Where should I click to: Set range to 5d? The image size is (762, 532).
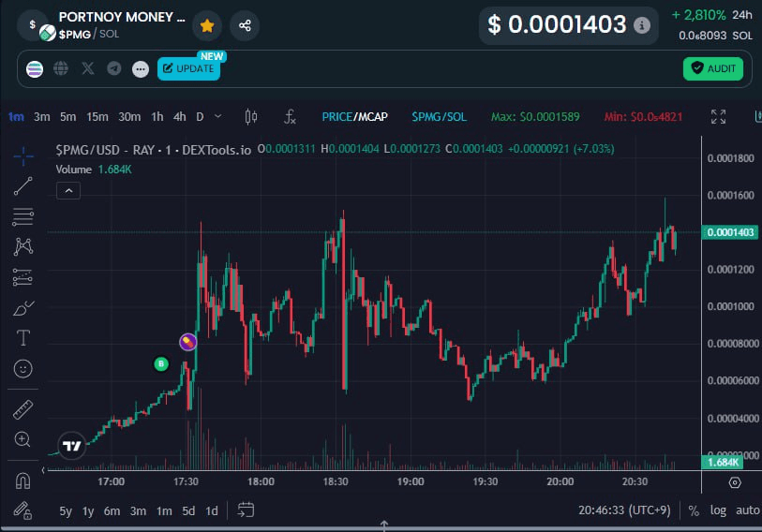pyautogui.click(x=188, y=510)
